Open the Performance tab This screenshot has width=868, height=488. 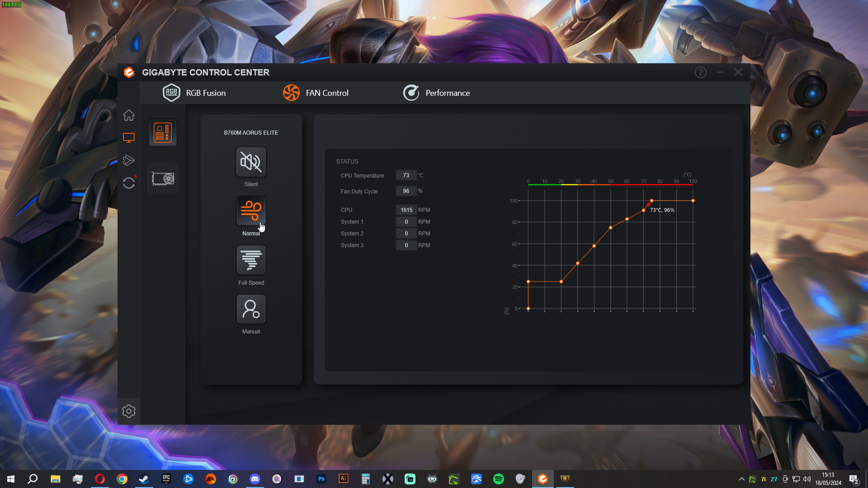point(436,93)
